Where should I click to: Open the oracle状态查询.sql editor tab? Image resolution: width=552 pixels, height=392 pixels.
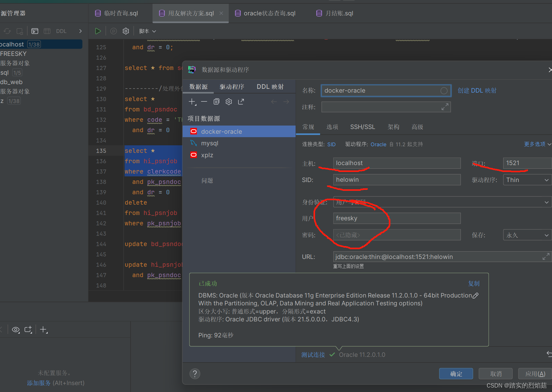click(265, 13)
